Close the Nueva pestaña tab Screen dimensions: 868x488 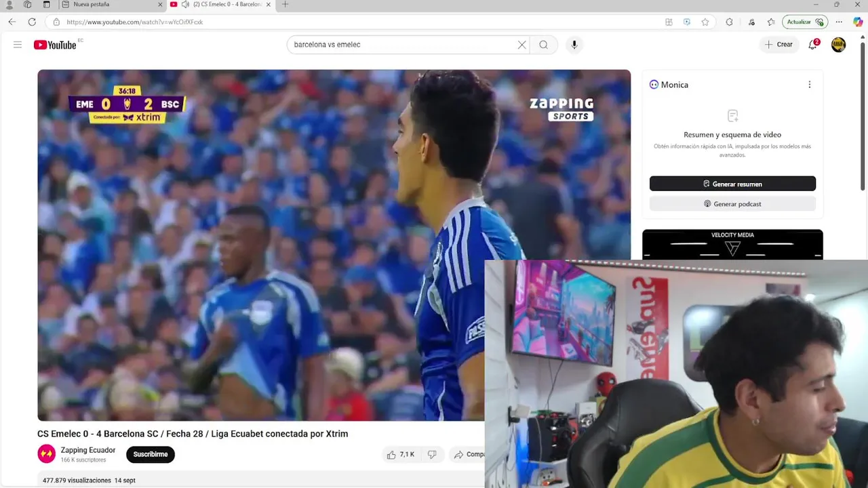[161, 5]
